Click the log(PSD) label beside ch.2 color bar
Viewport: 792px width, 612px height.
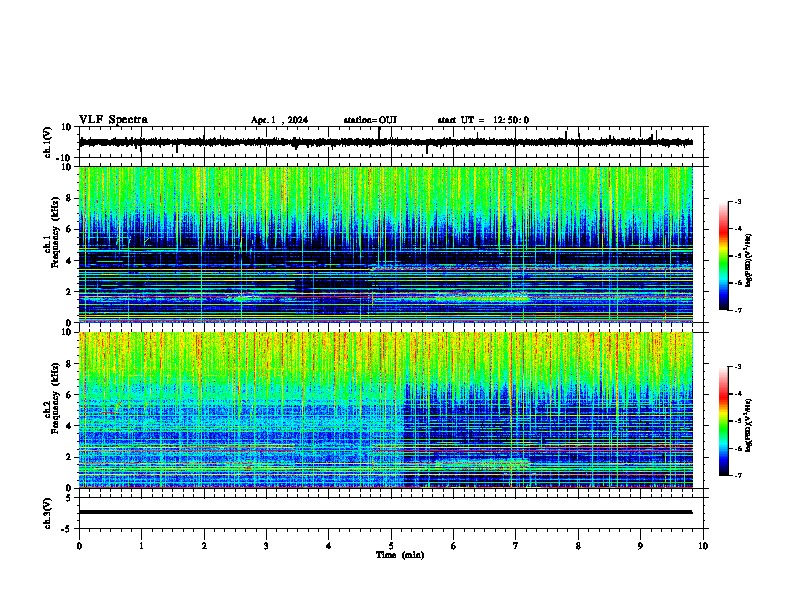tap(749, 425)
